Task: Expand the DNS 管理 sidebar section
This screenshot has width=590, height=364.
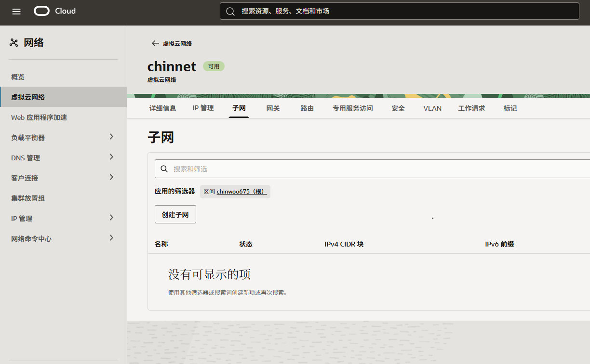Action: [x=111, y=157]
